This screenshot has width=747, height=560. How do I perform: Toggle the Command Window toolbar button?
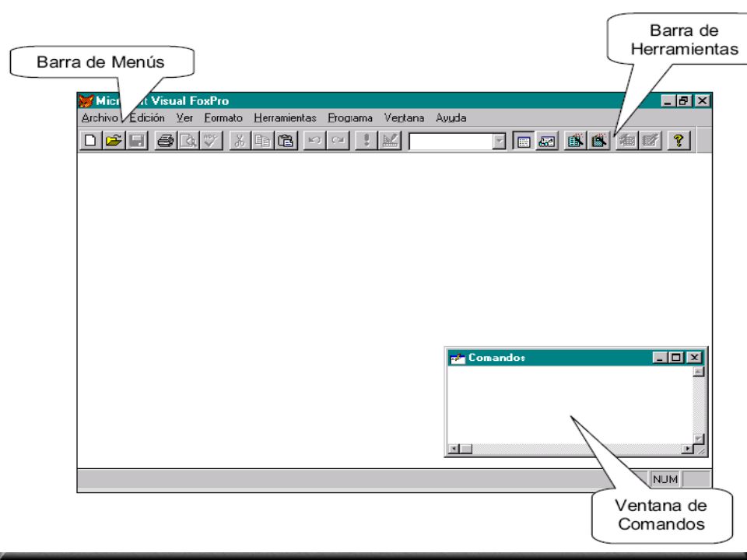click(524, 141)
